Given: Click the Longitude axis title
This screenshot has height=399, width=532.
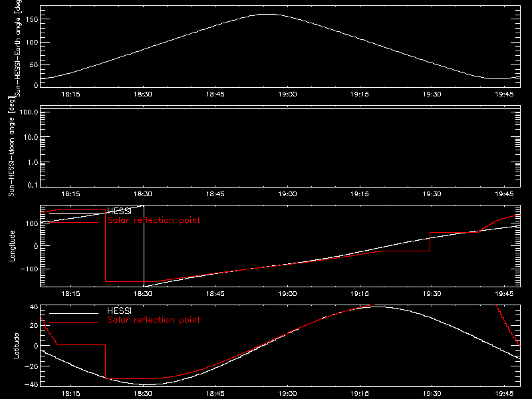Looking at the screenshot, I should pos(12,246).
